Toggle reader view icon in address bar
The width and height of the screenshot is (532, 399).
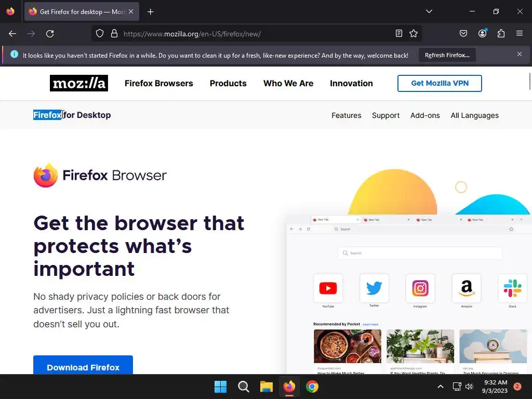(399, 33)
